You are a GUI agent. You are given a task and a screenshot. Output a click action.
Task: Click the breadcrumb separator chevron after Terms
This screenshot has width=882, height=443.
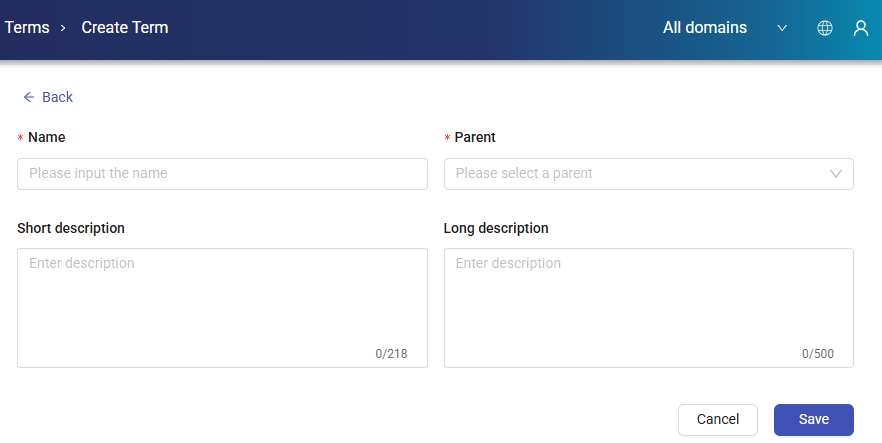tap(63, 28)
